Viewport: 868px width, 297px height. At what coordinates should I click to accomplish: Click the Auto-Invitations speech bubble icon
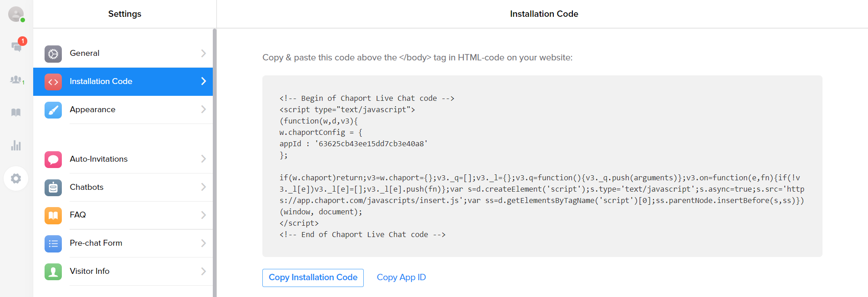coord(53,159)
